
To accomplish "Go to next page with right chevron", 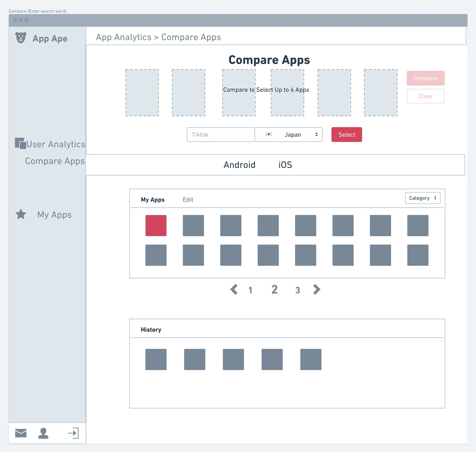I will click(316, 289).
